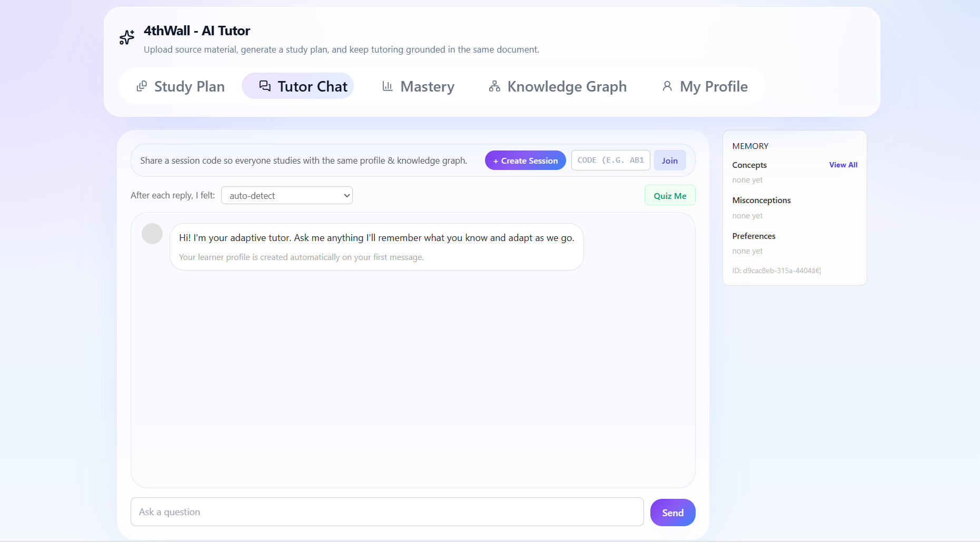The height and width of the screenshot is (542, 980).
Task: Click the Join session button
Action: pos(670,160)
